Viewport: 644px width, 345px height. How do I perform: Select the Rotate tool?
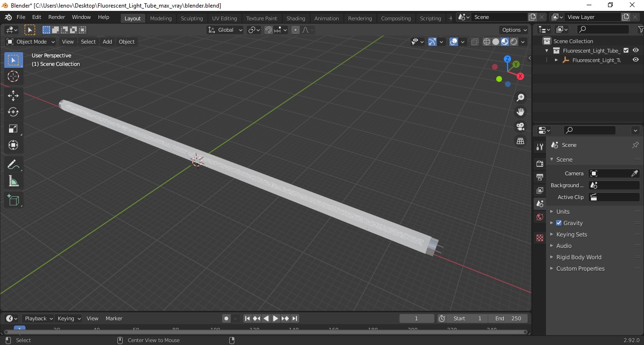tap(13, 112)
